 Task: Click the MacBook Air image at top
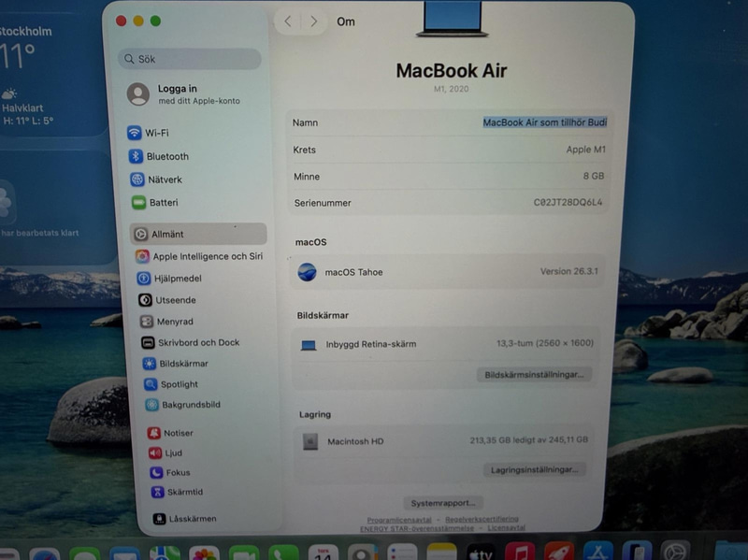452,19
